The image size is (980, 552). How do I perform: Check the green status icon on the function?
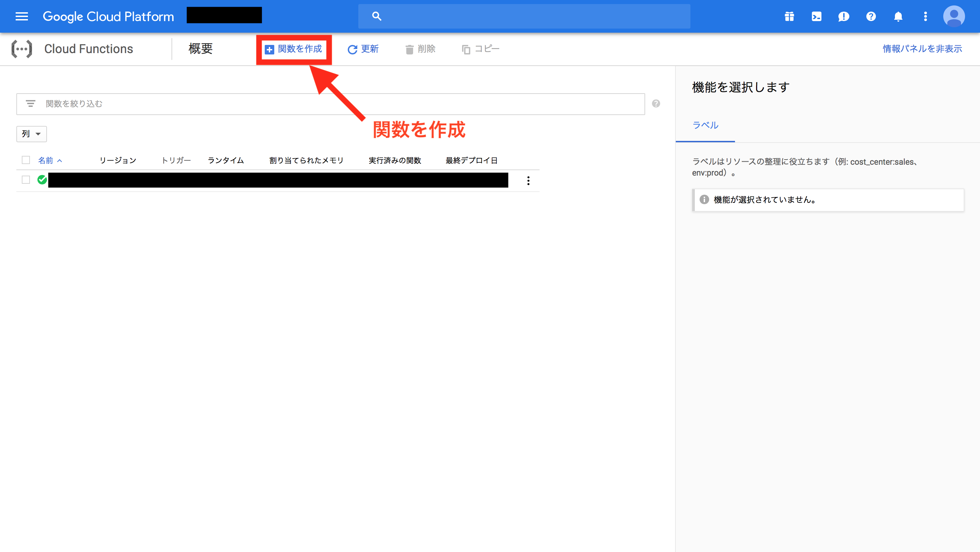42,180
